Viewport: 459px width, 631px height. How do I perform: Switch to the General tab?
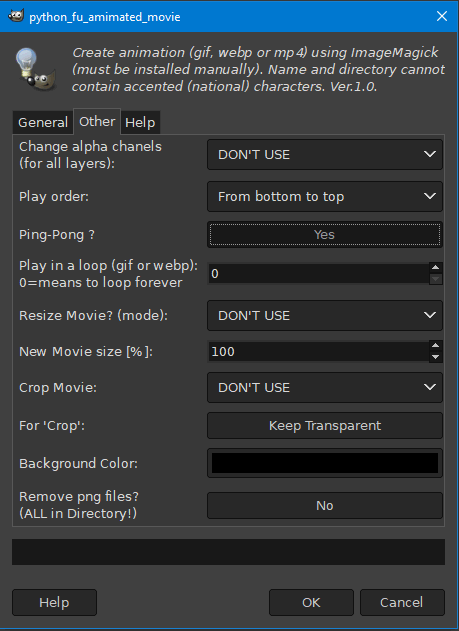tap(43, 122)
